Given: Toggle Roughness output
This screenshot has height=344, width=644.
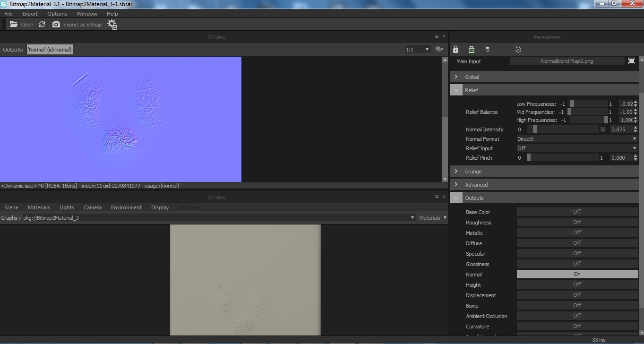Looking at the screenshot, I should (x=577, y=222).
